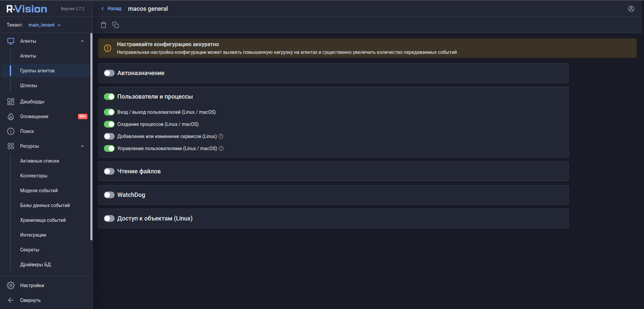Click the Resources icon in the sidebar
This screenshot has height=309, width=644.
coord(11,146)
